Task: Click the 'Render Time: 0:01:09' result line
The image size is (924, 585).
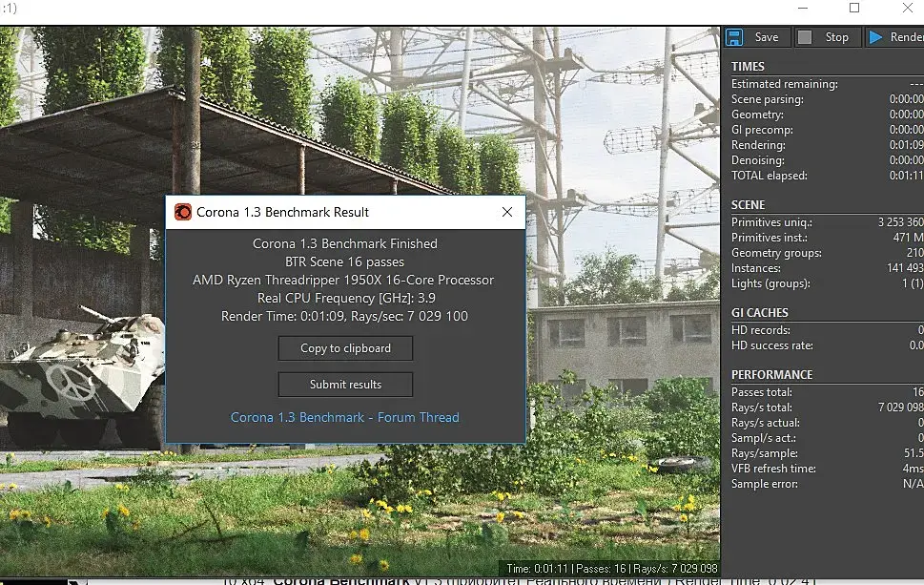Action: 344,316
